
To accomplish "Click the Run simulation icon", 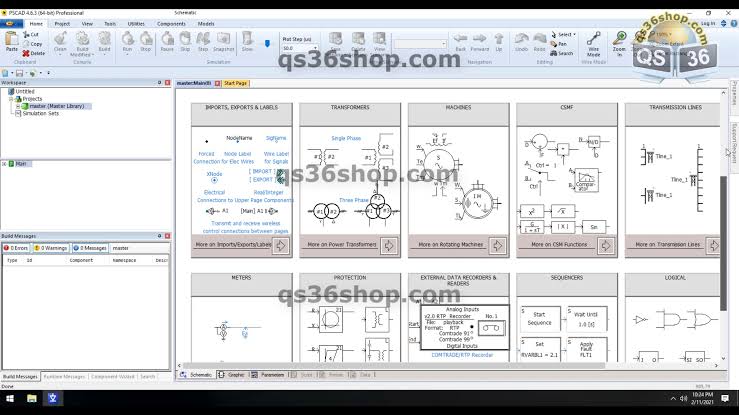I will point(127,39).
